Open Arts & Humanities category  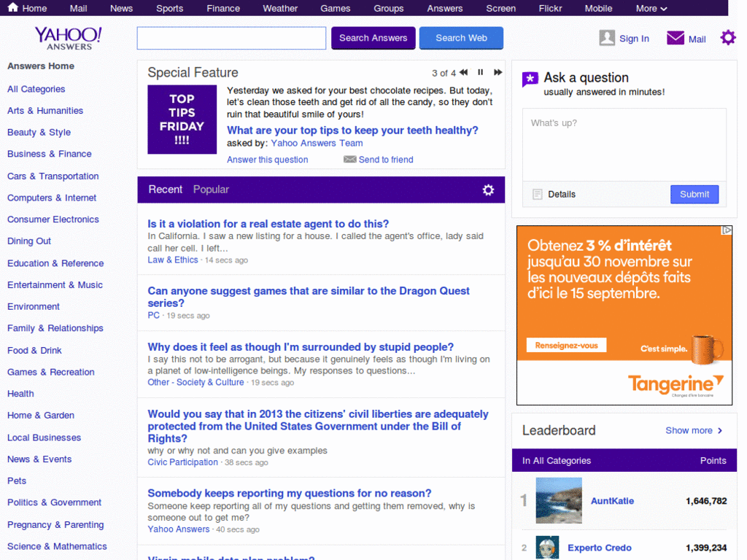point(45,111)
